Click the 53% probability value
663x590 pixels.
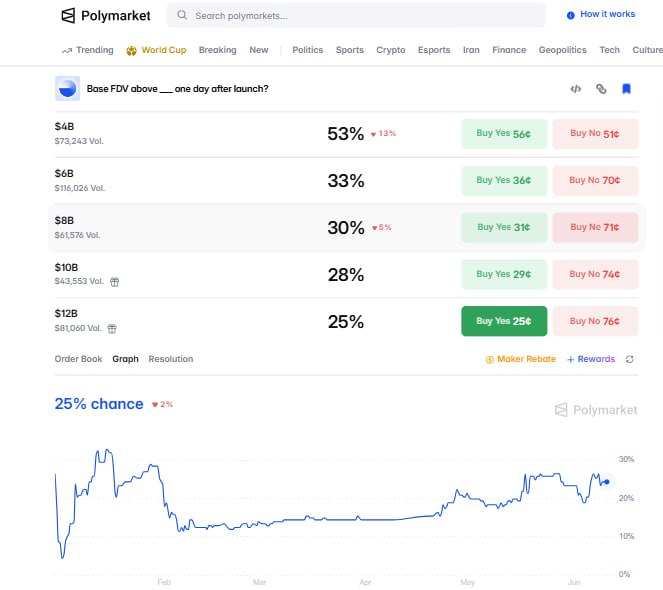click(x=345, y=134)
